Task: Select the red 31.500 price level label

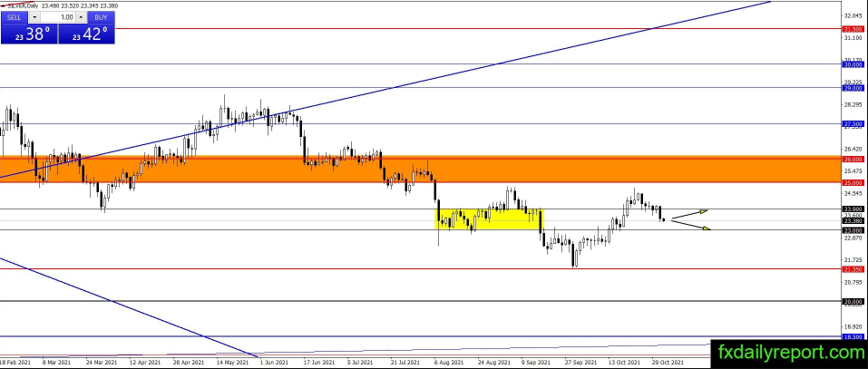Action: pyautogui.click(x=852, y=29)
